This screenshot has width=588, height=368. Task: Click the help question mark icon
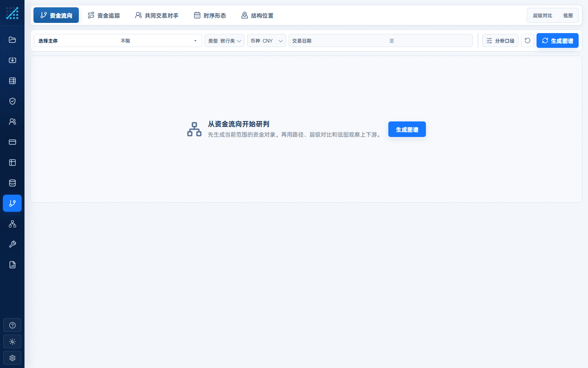coord(12,325)
